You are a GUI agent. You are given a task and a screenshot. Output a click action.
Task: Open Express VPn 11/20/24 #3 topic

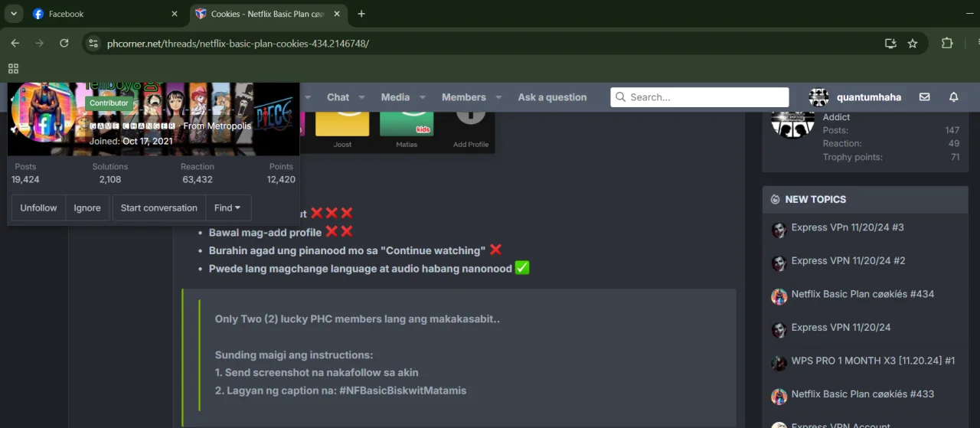point(848,227)
